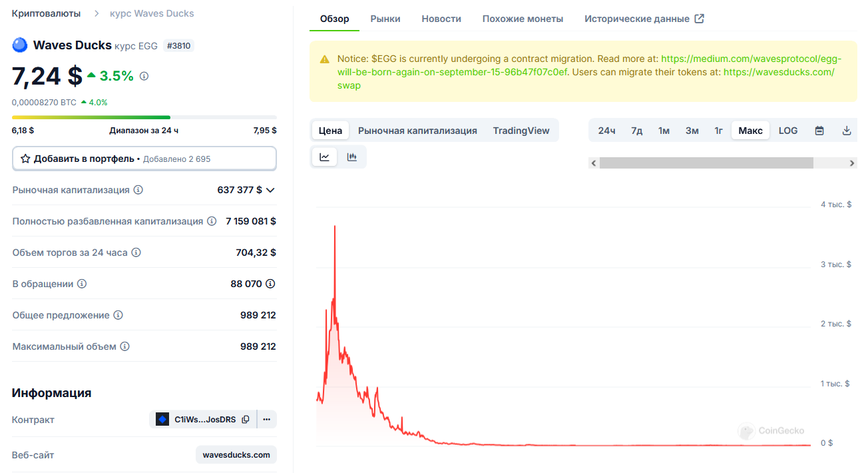868x473 pixels.
Task: Open info icon for Общее предложение
Action: tap(118, 315)
